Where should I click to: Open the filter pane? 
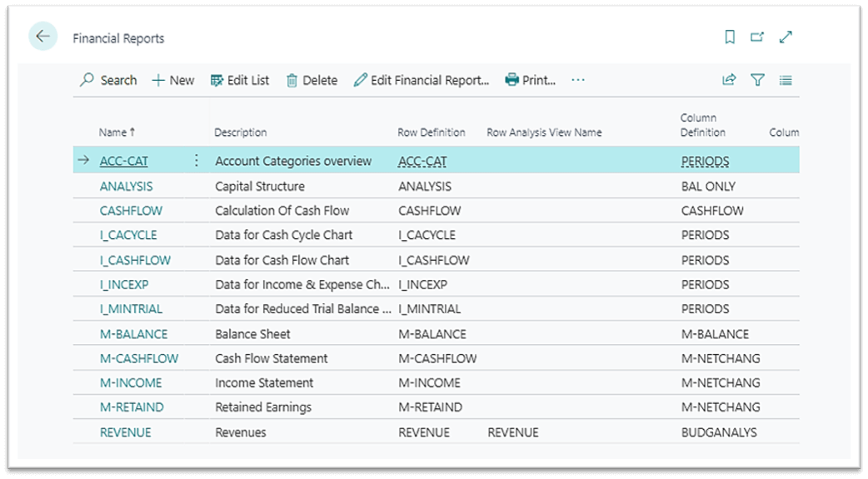click(x=757, y=80)
